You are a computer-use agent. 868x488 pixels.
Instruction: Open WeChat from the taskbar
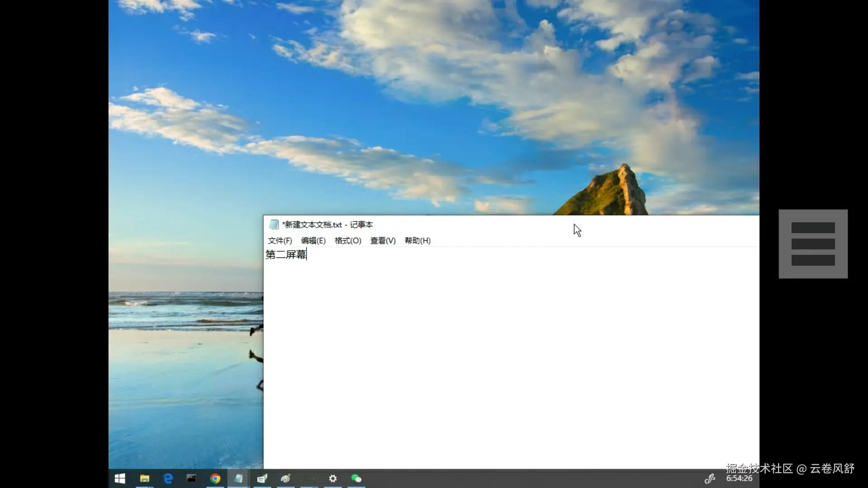click(x=356, y=479)
